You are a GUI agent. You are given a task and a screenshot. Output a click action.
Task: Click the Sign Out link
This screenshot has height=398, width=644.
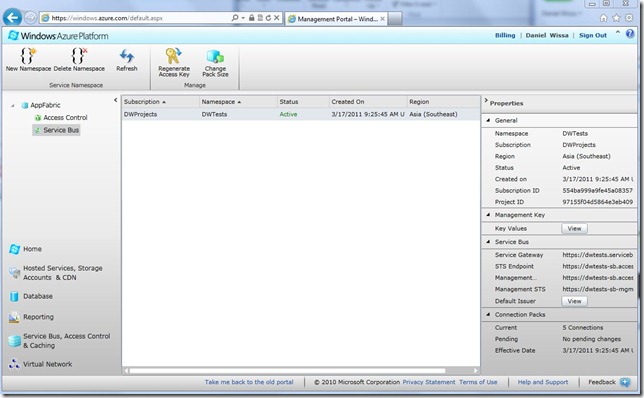[593, 35]
